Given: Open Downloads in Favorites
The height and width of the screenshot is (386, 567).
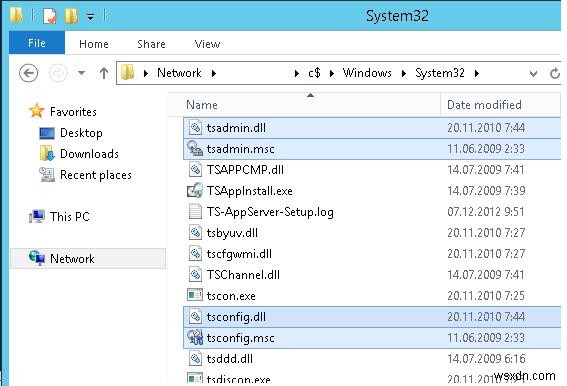Looking at the screenshot, I should tap(89, 154).
